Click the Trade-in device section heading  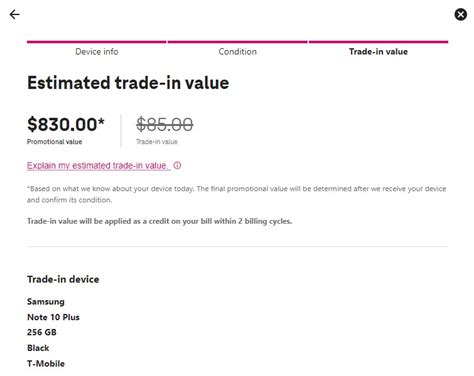point(63,279)
